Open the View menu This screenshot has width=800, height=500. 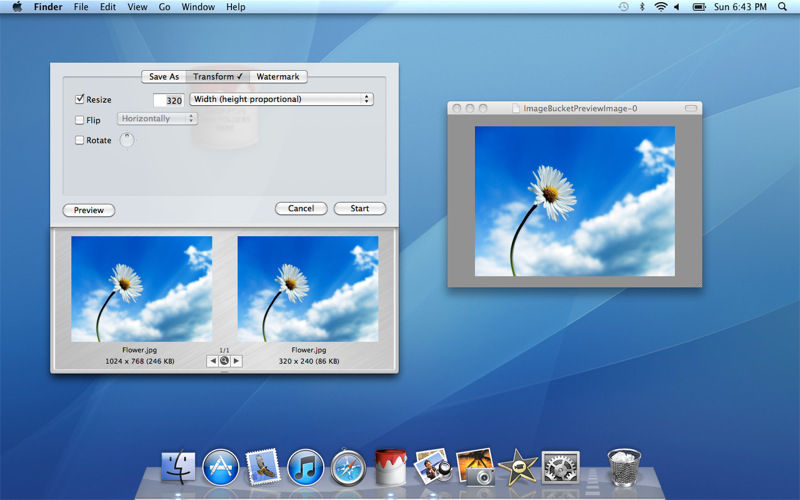137,7
